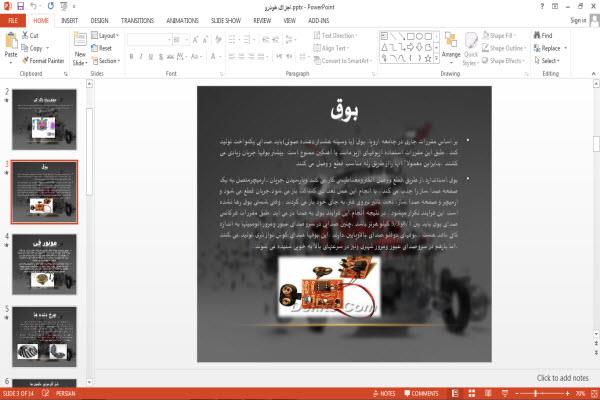This screenshot has width=600, height=400.
Task: Click the Redo icon in quick access toolbar
Action: click(51, 6)
